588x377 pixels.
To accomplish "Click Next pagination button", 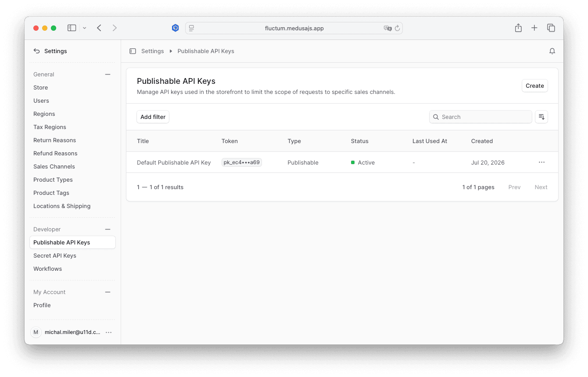I will (541, 187).
